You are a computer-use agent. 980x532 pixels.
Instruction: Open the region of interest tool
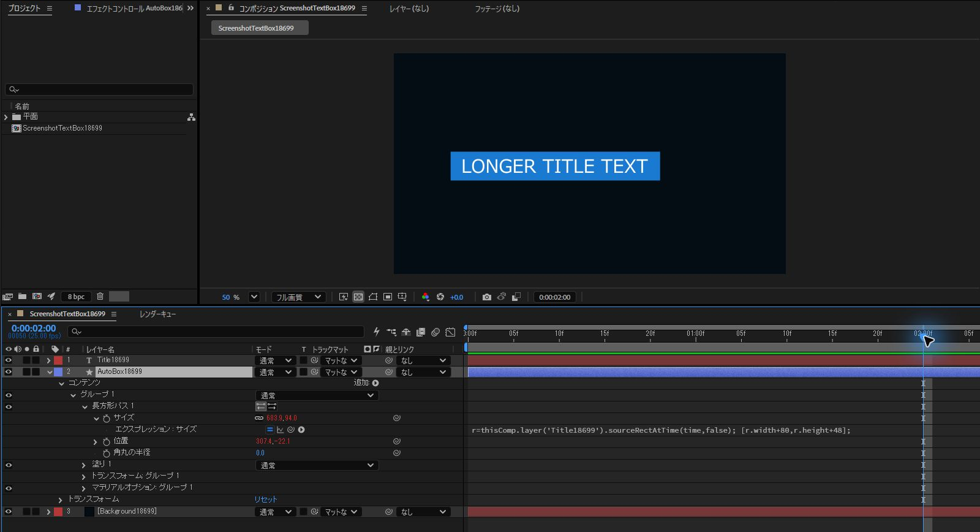(x=388, y=297)
